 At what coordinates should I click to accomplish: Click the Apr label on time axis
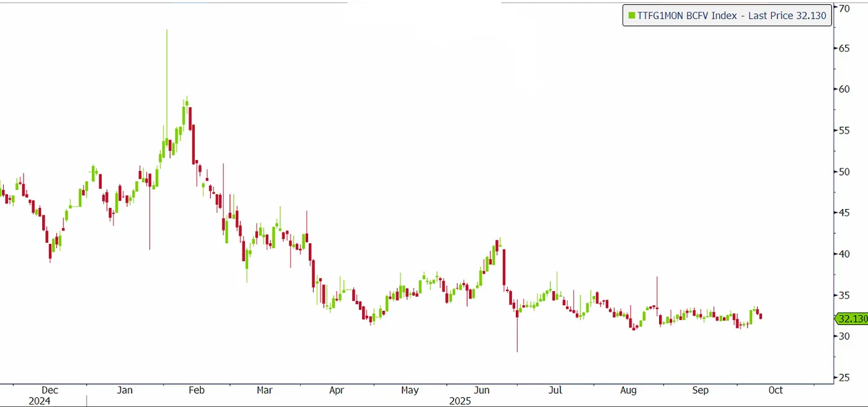click(x=336, y=390)
